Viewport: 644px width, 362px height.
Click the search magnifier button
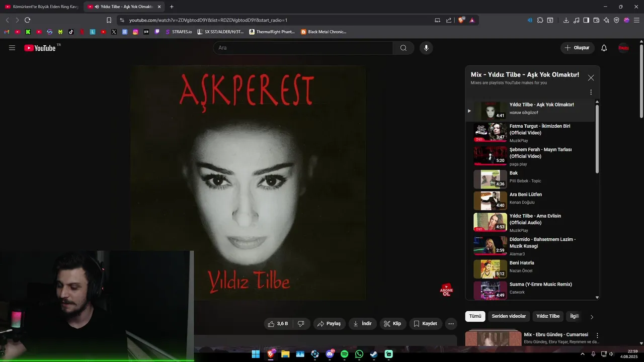(404, 48)
